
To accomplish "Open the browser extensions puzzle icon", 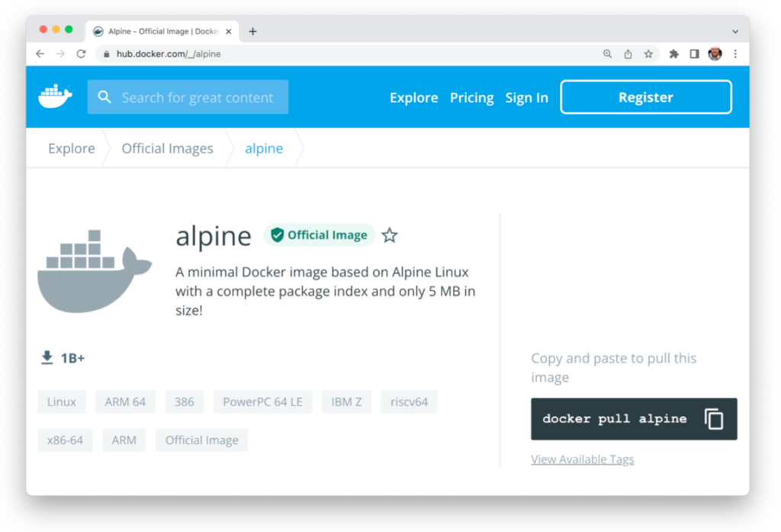I will (673, 54).
